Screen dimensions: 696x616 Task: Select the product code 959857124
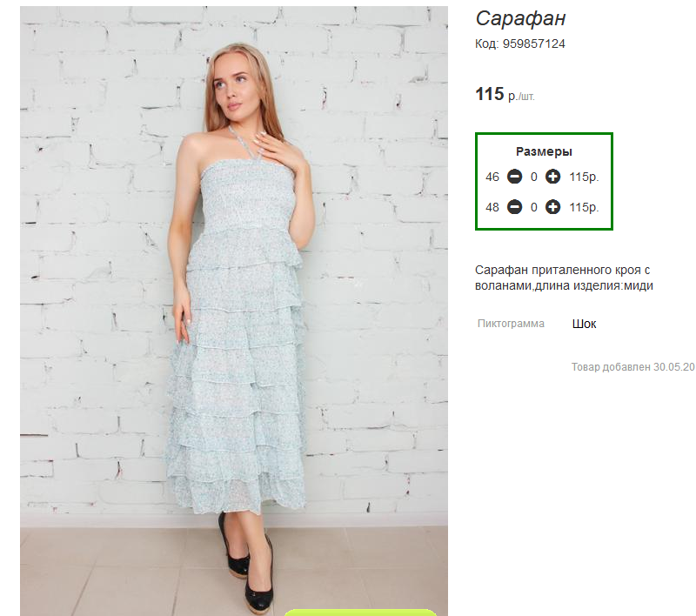(533, 44)
